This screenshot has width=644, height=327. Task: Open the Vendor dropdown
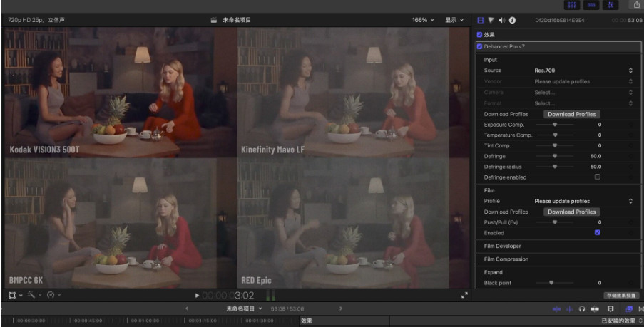point(583,81)
